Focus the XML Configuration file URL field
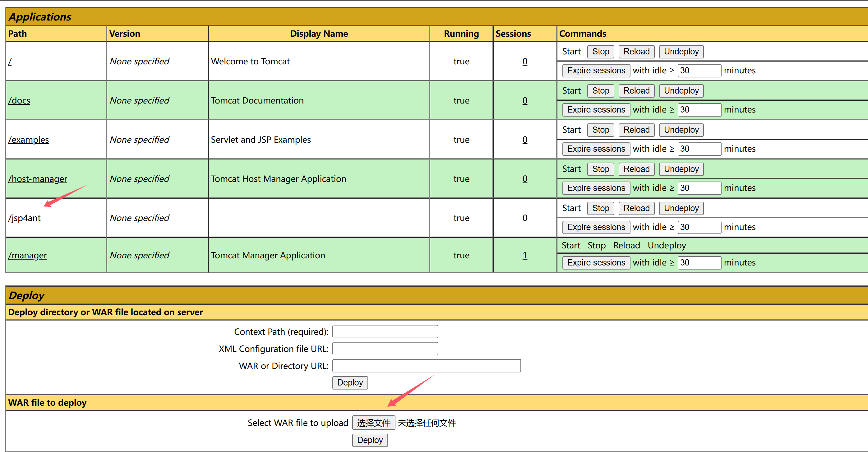 pyautogui.click(x=385, y=348)
